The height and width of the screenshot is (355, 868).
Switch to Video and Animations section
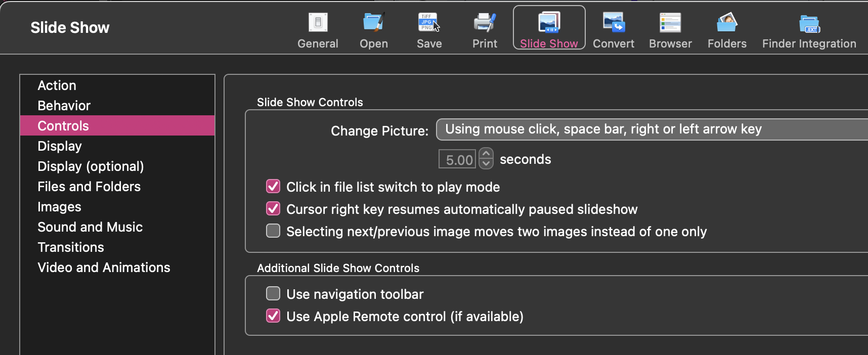[104, 268]
